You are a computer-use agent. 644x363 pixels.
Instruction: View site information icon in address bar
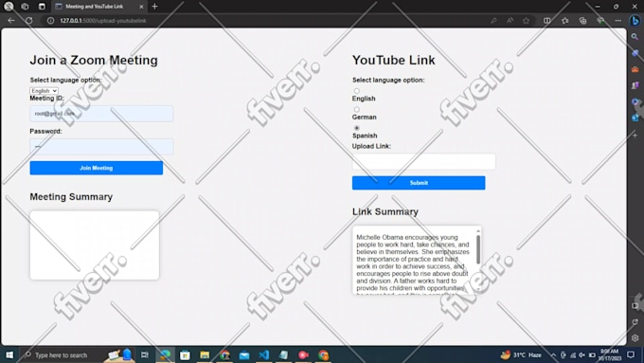point(50,21)
